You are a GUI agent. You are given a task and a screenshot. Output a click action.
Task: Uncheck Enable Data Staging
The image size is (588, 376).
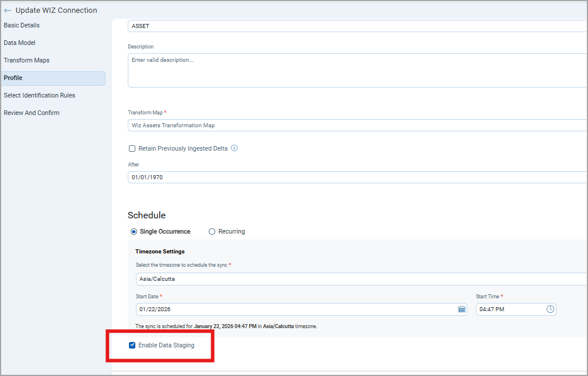point(132,345)
